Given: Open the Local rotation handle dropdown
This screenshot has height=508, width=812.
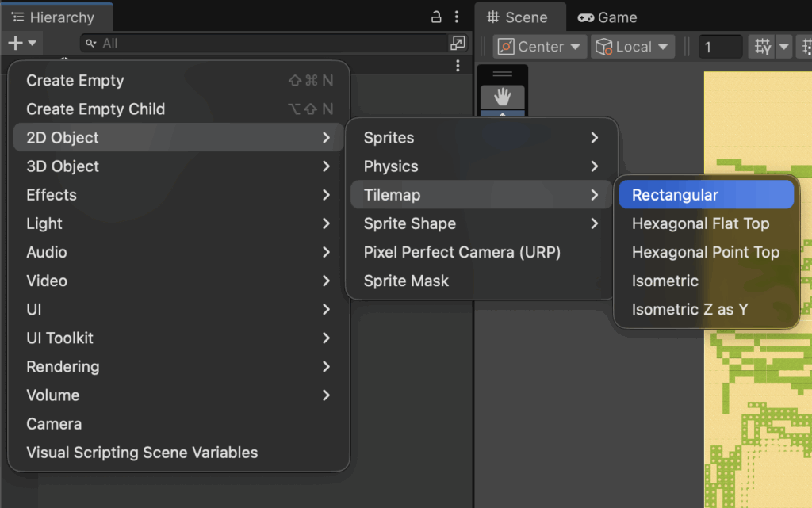Looking at the screenshot, I should 633,47.
